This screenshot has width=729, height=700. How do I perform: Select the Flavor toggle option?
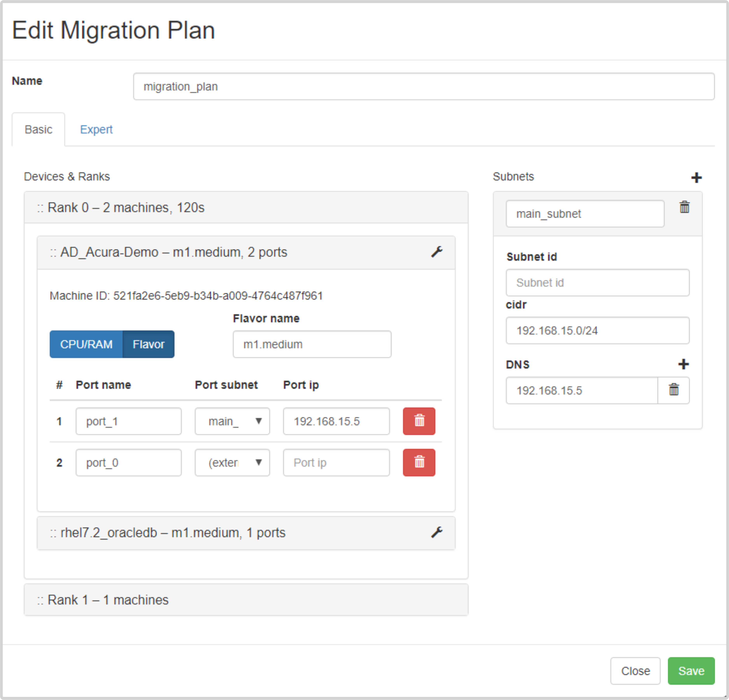click(x=148, y=344)
